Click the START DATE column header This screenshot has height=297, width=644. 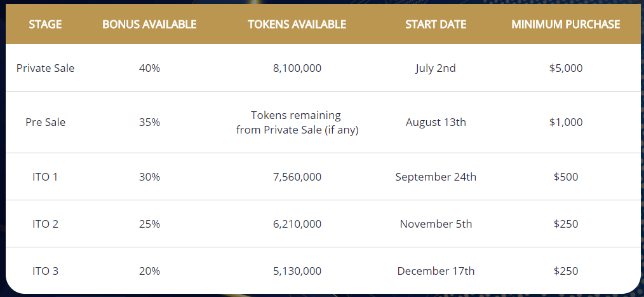click(436, 24)
